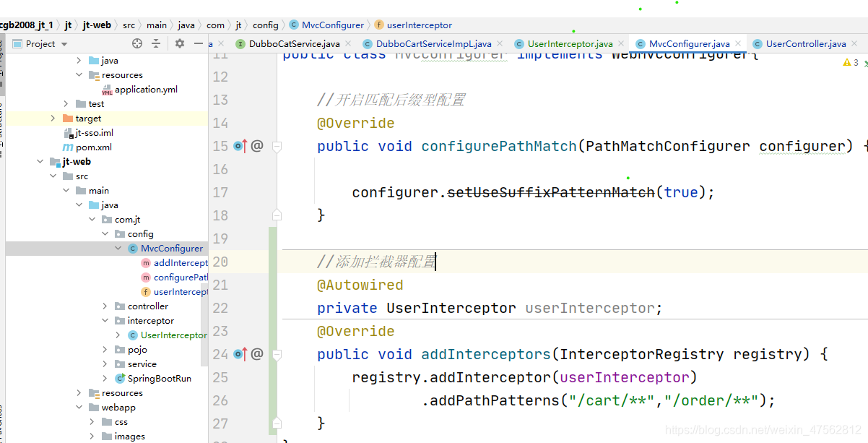Image resolution: width=868 pixels, height=443 pixels.
Task: Select images folder under webapp
Action: 123,436
